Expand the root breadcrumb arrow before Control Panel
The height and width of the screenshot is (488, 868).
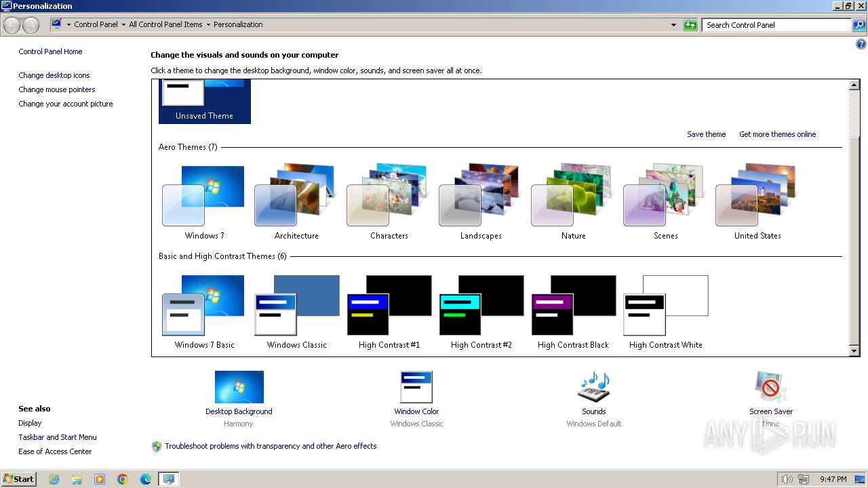click(68, 24)
